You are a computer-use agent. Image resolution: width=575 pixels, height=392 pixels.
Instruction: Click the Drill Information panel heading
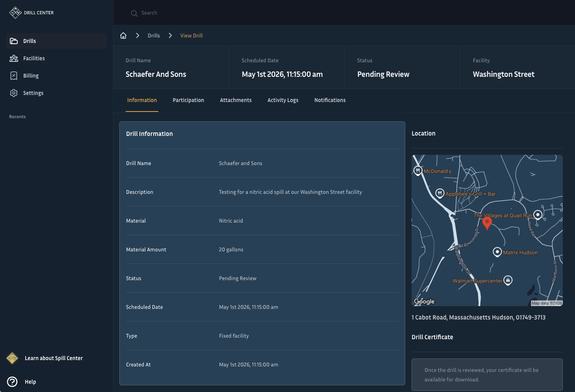(x=149, y=134)
